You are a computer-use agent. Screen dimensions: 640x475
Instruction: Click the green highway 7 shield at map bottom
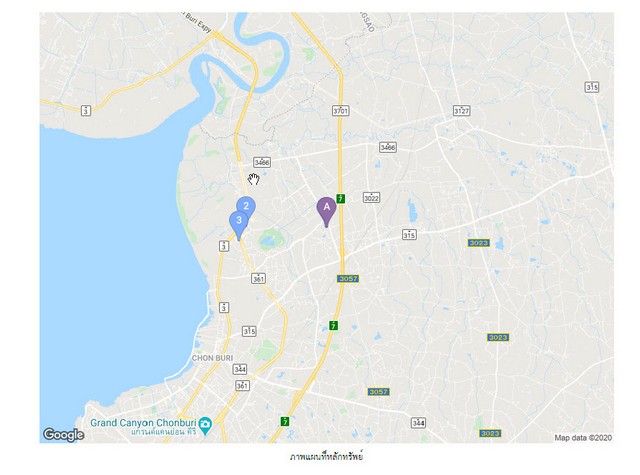click(x=285, y=422)
